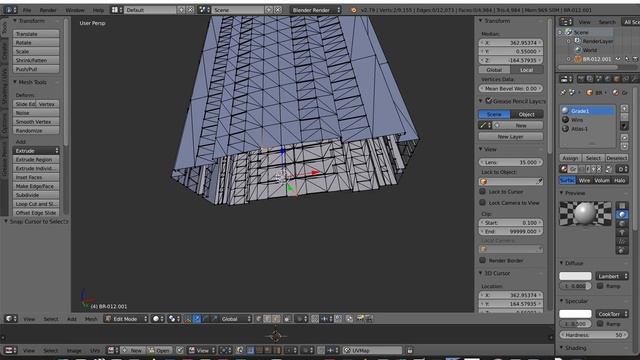
Task: Enable Diffuse Ramp checkbox
Action: pyautogui.click(x=600, y=286)
